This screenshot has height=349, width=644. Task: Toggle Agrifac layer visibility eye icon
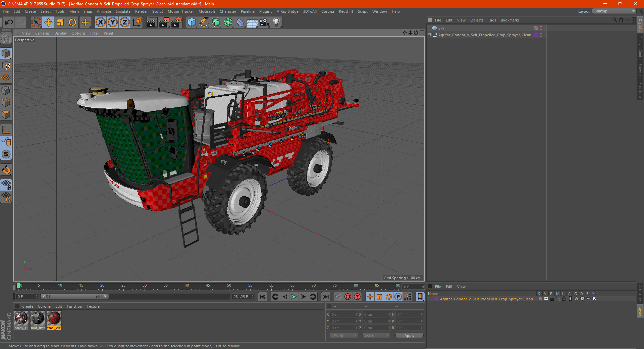click(546, 299)
